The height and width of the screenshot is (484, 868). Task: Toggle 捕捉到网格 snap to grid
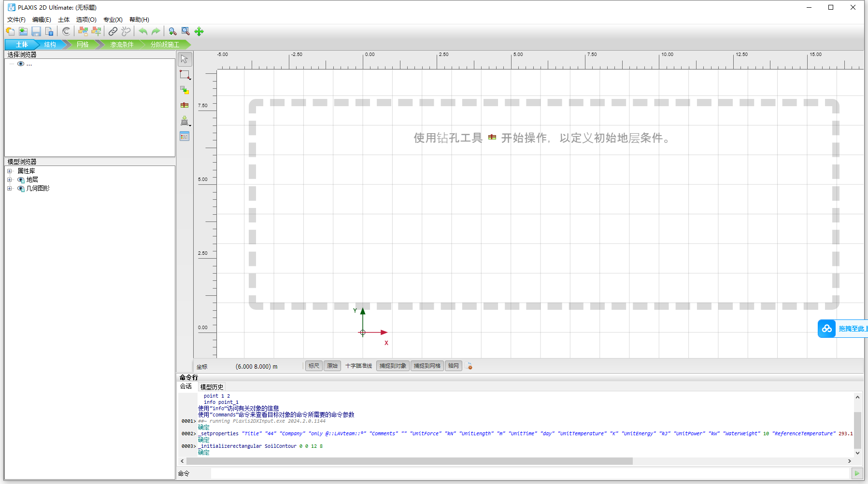(x=427, y=366)
